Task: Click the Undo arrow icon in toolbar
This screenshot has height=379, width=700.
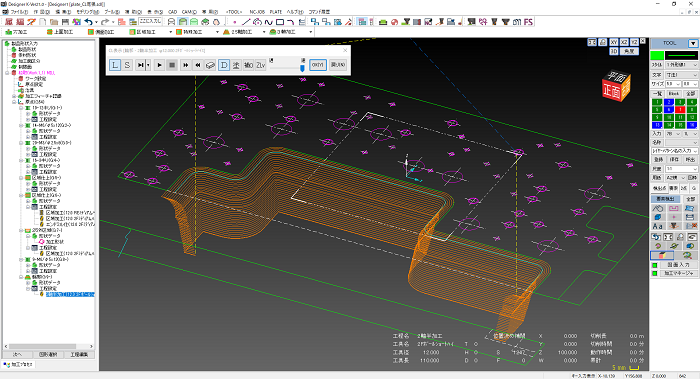Action: tap(88, 21)
